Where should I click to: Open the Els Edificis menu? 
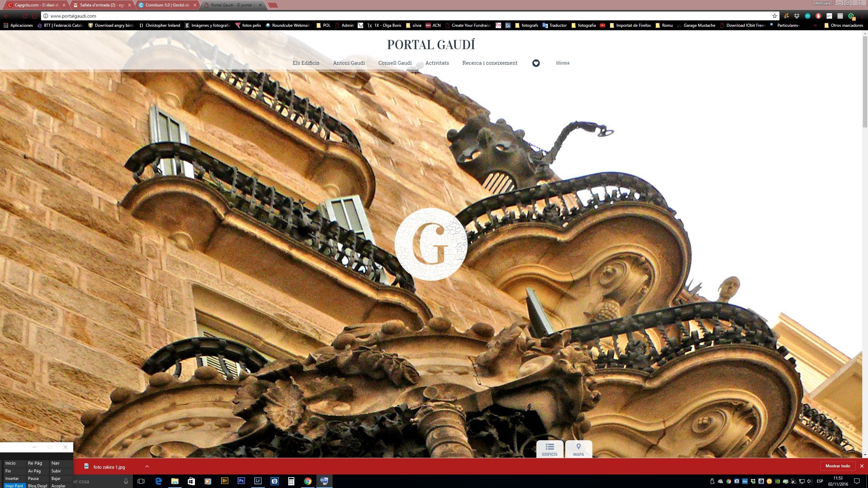(x=306, y=63)
